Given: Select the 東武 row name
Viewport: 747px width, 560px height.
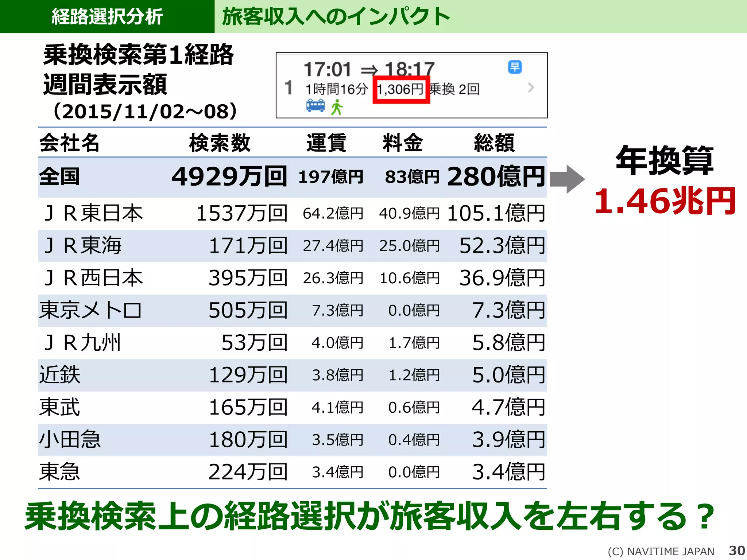Looking at the screenshot, I should 60,407.
